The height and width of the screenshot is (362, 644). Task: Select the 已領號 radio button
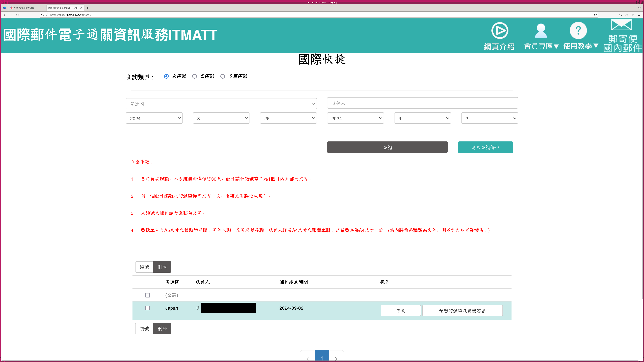pos(195,76)
